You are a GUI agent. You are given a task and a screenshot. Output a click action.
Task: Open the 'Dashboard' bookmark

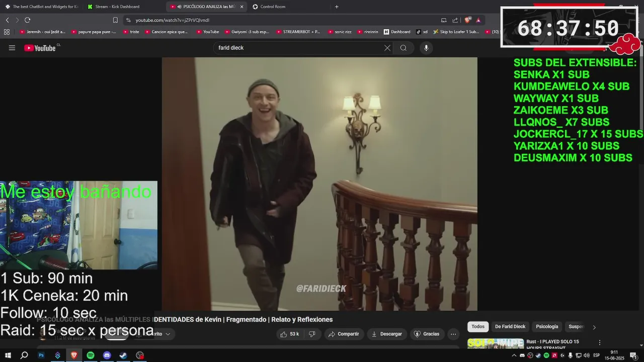[x=397, y=32]
